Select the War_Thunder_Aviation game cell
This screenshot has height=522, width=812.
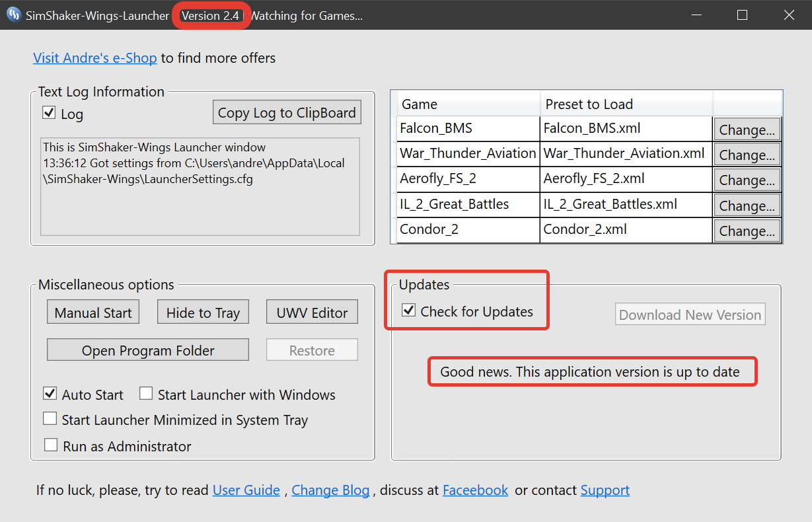click(x=468, y=153)
